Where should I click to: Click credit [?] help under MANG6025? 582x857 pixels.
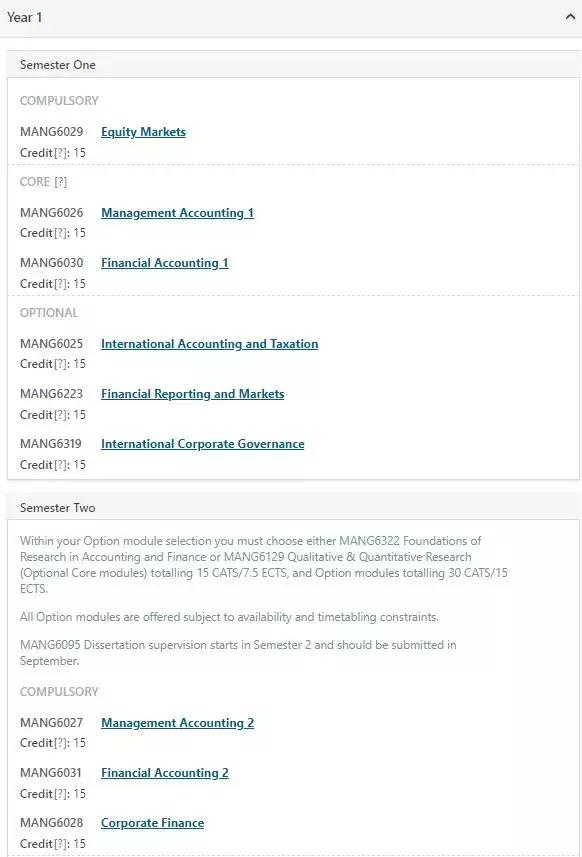click(60, 364)
